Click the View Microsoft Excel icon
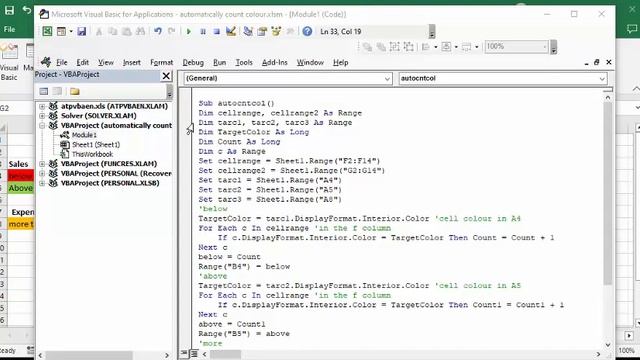Viewport: 640px width, 360px height. click(47, 31)
